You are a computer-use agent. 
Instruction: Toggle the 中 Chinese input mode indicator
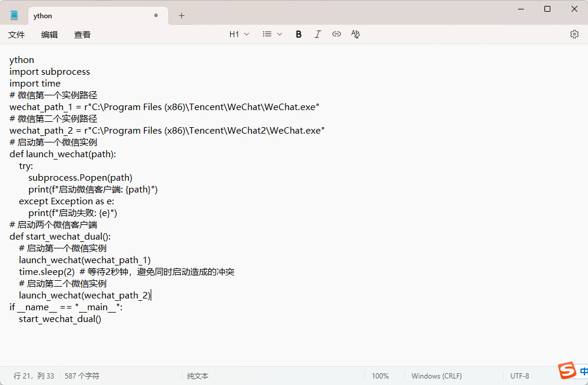click(x=584, y=371)
